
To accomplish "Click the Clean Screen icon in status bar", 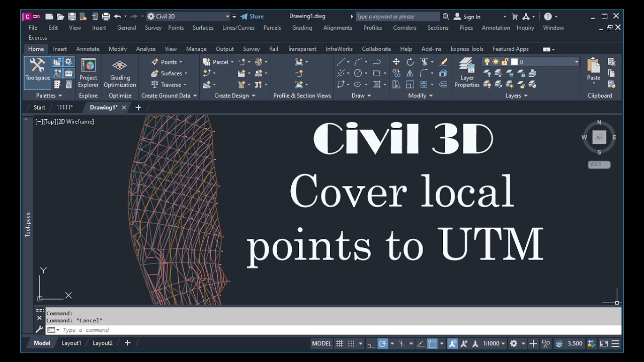I will (603, 343).
